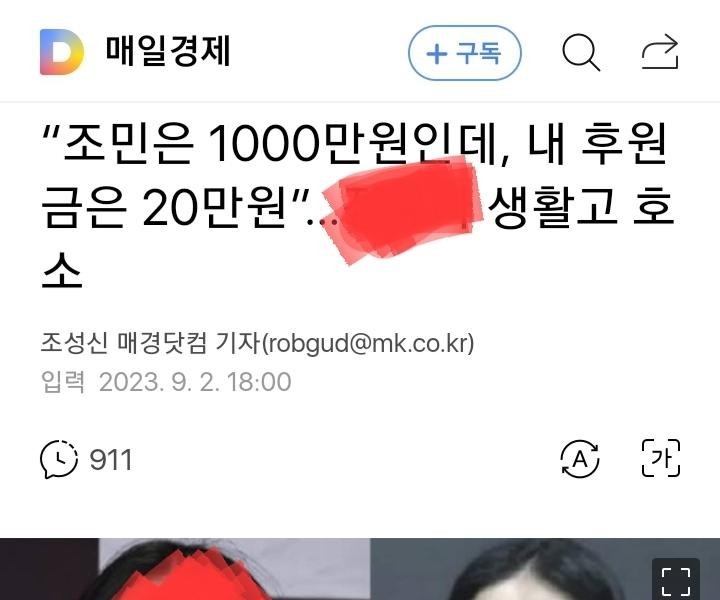This screenshot has height=600, width=720.
Task: Click the 2023. 9. 2. 18:00 timestamp
Action: point(195,382)
